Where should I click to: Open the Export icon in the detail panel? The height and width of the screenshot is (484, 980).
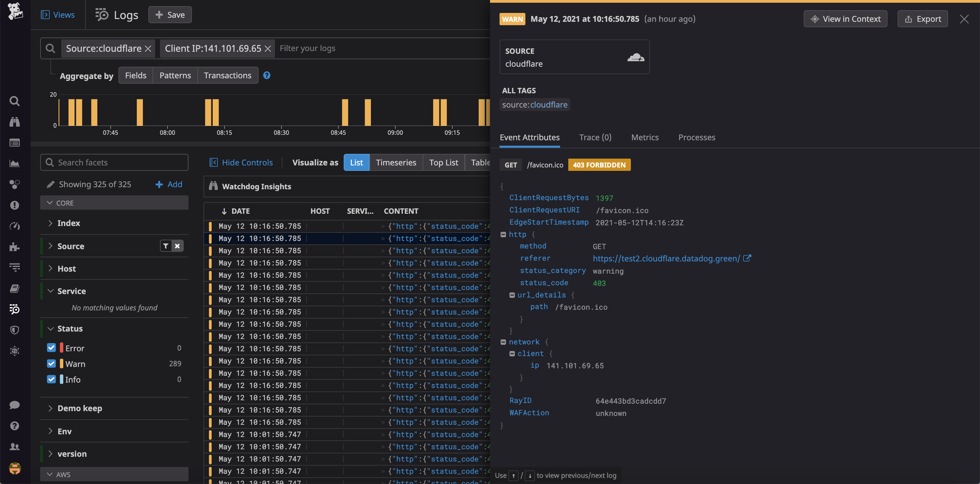tap(909, 19)
